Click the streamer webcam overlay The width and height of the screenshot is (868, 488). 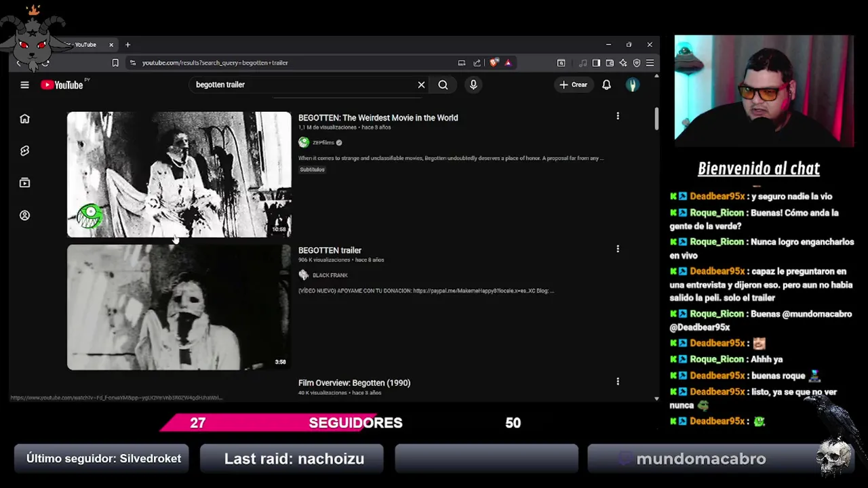[764, 91]
